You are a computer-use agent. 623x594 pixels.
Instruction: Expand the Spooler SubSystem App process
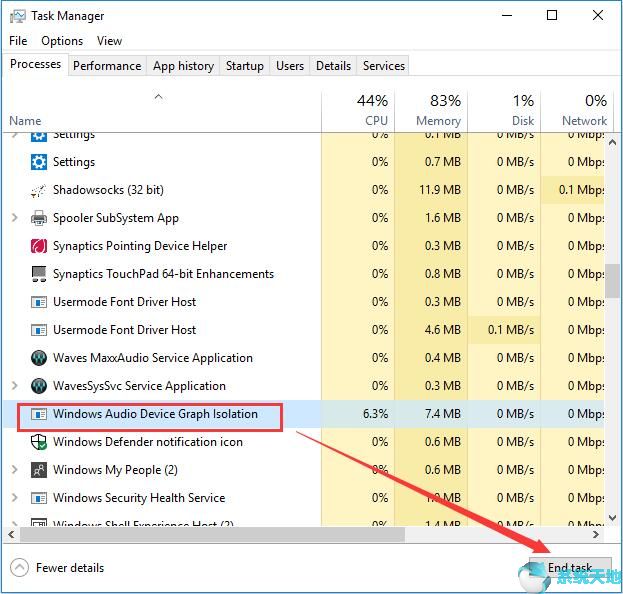[x=14, y=218]
